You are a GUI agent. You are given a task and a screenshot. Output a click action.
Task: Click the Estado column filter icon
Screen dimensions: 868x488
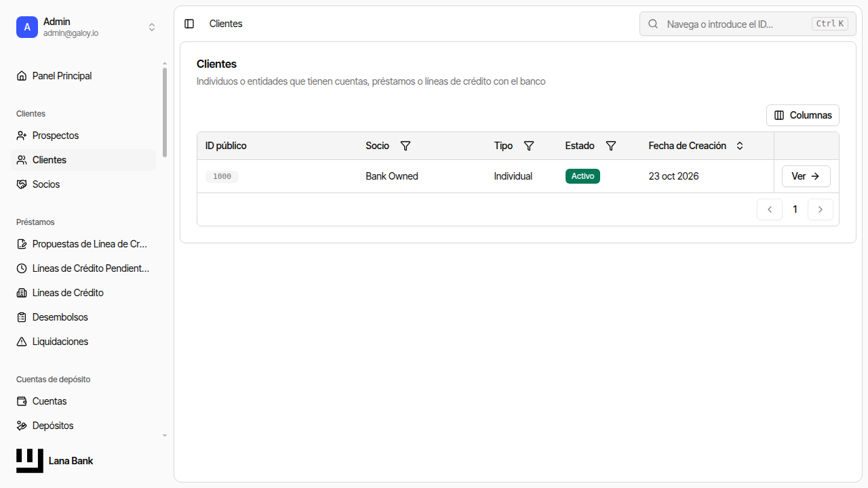pos(610,146)
